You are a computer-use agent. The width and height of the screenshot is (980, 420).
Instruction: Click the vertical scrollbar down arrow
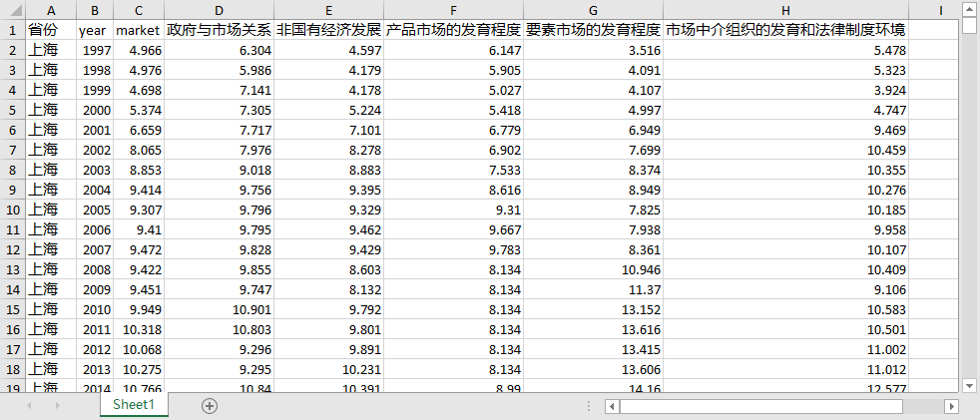pyautogui.click(x=969, y=385)
